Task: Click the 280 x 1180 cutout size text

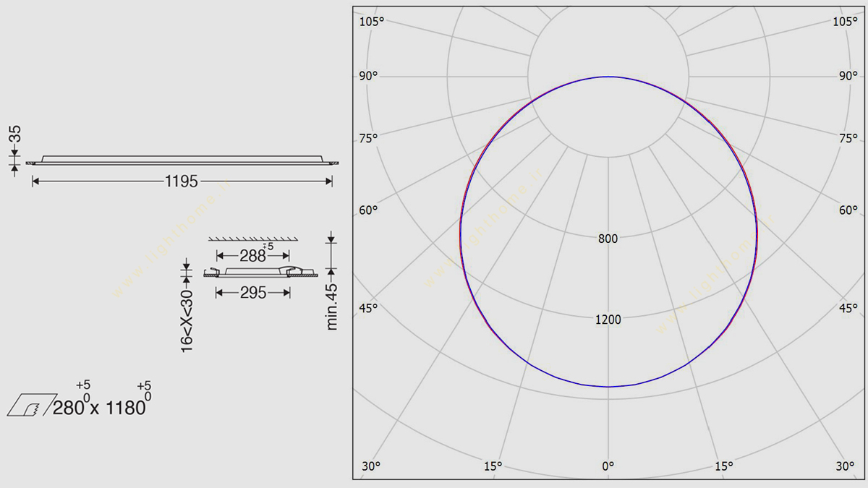Action: click(99, 407)
